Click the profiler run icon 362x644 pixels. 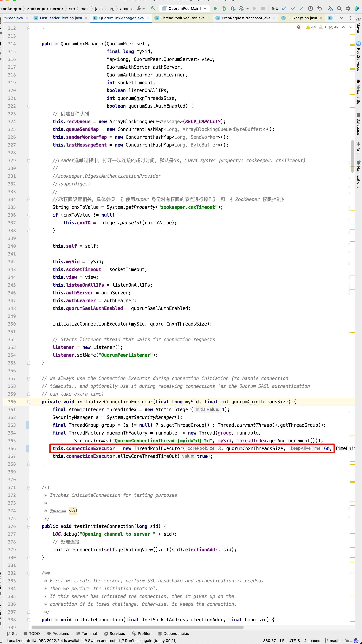[x=241, y=8]
